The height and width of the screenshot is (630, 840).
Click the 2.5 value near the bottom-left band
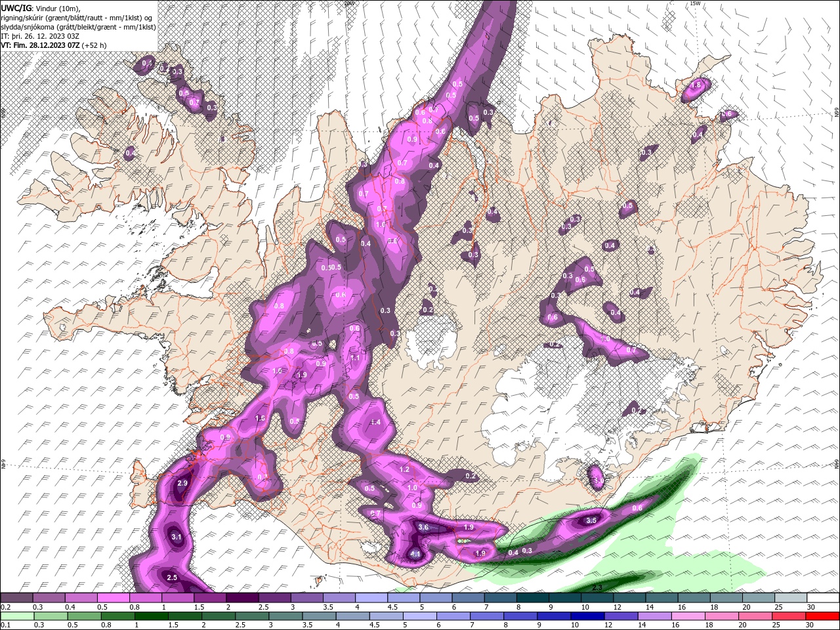pos(172,577)
